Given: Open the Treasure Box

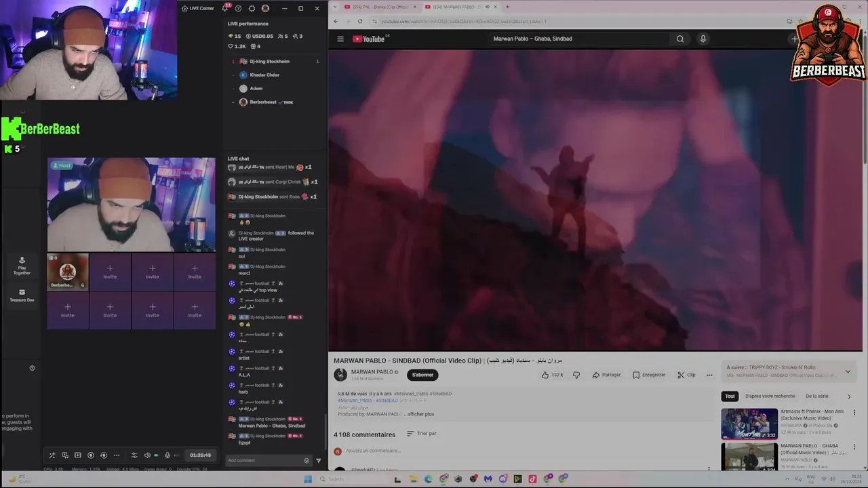Looking at the screenshot, I should pyautogui.click(x=22, y=296).
